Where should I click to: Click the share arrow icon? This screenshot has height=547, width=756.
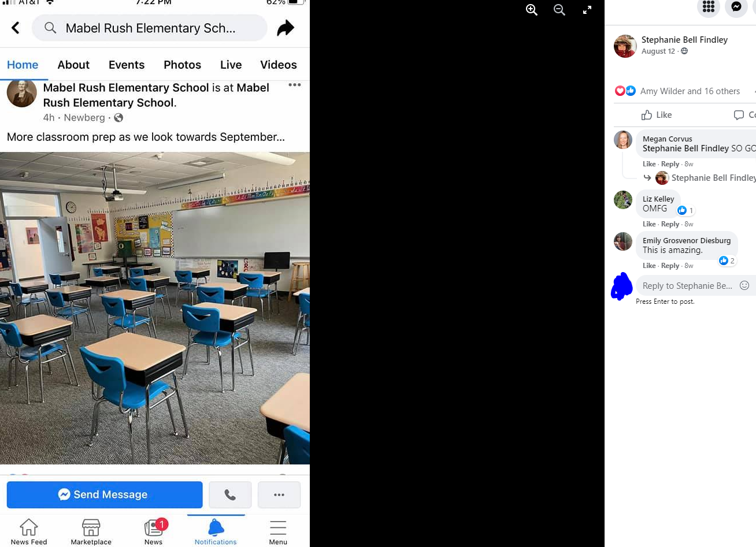pyautogui.click(x=286, y=28)
